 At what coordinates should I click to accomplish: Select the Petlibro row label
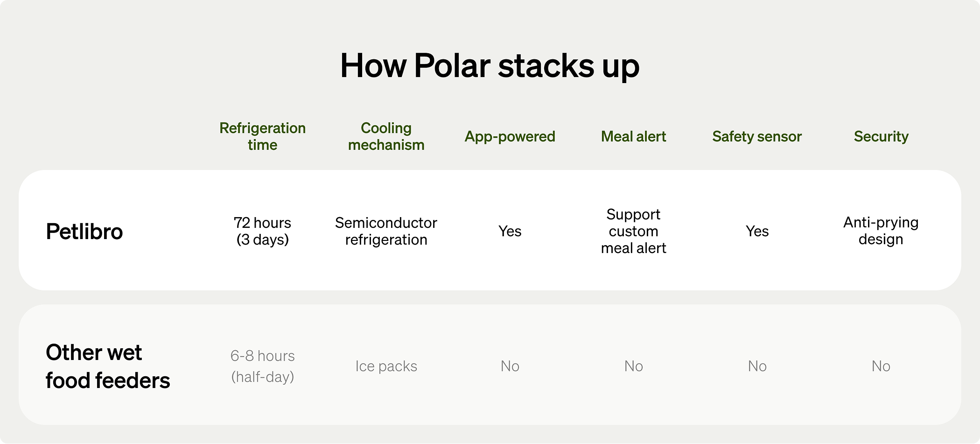pos(84,232)
